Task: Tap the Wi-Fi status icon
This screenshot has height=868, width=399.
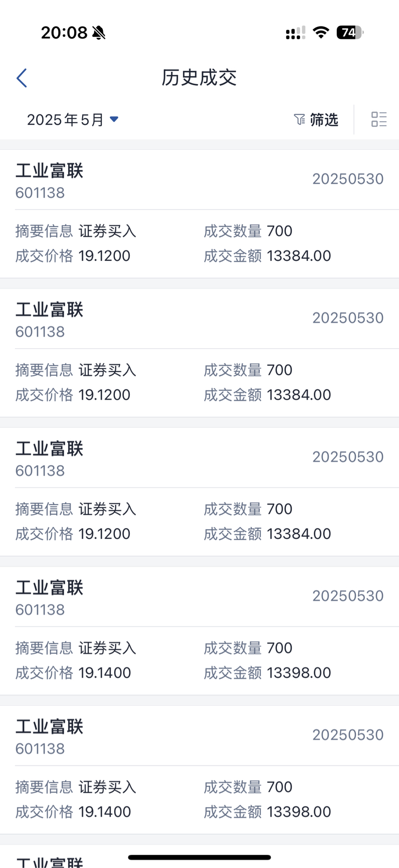Action: [321, 33]
